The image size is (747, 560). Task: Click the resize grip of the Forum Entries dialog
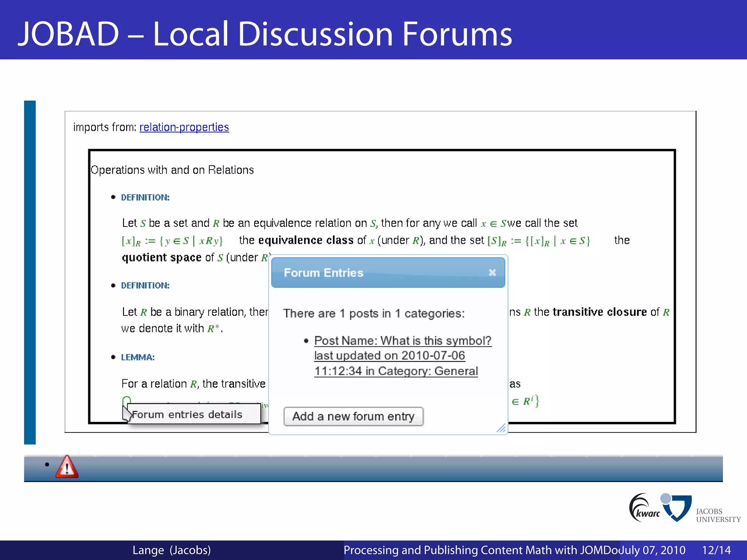pyautogui.click(x=501, y=428)
